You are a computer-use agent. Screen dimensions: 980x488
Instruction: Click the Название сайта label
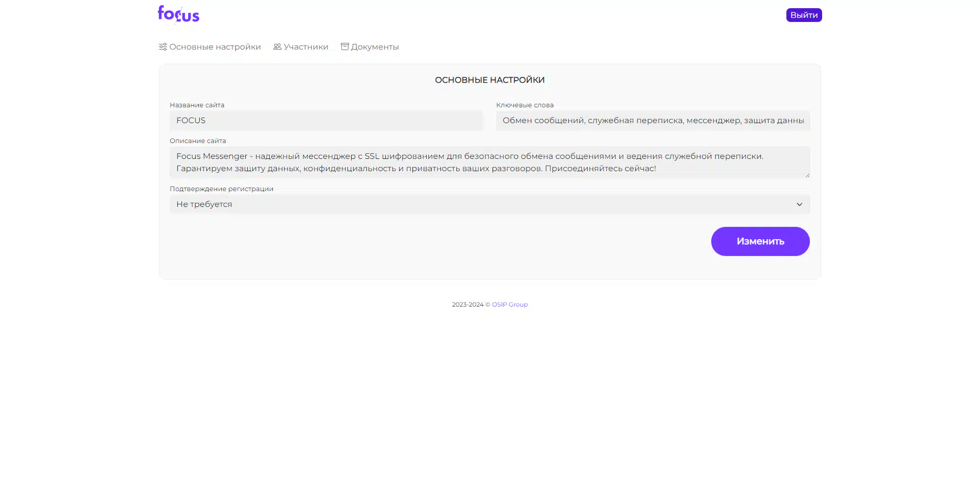197,105
